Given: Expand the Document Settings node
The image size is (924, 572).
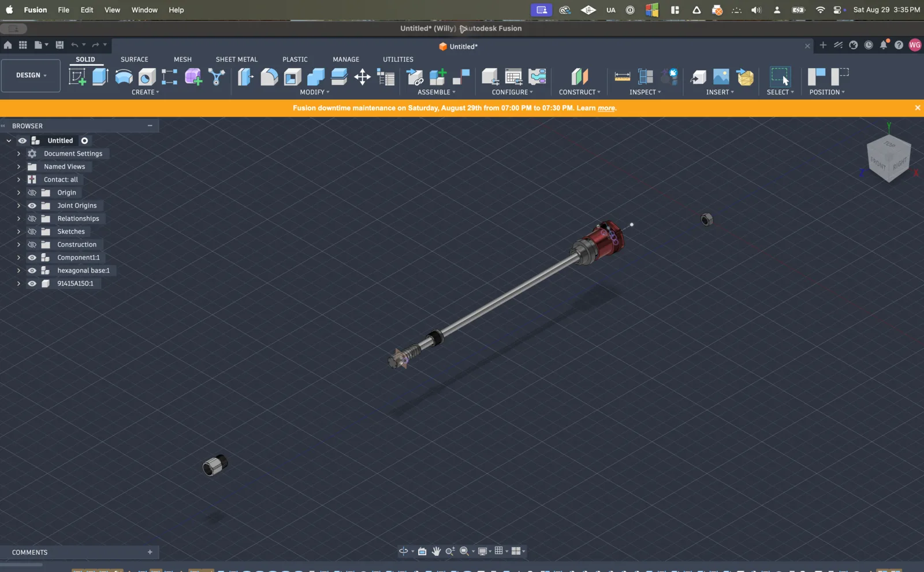Looking at the screenshot, I should [18, 154].
